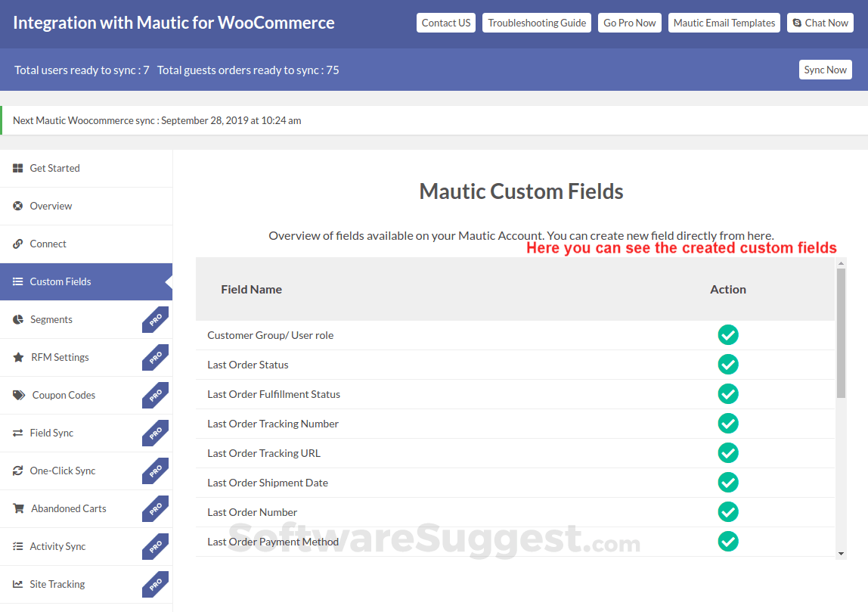Open Mautic Email Templates

tap(724, 23)
